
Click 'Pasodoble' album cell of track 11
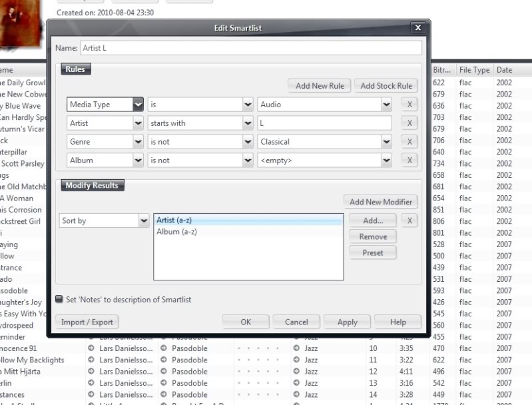(x=189, y=360)
